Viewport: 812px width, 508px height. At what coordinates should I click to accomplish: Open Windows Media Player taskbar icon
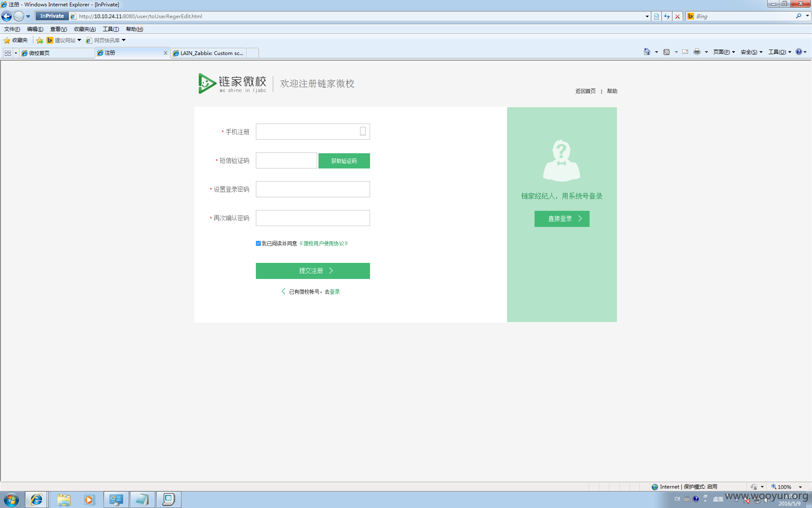tap(89, 500)
